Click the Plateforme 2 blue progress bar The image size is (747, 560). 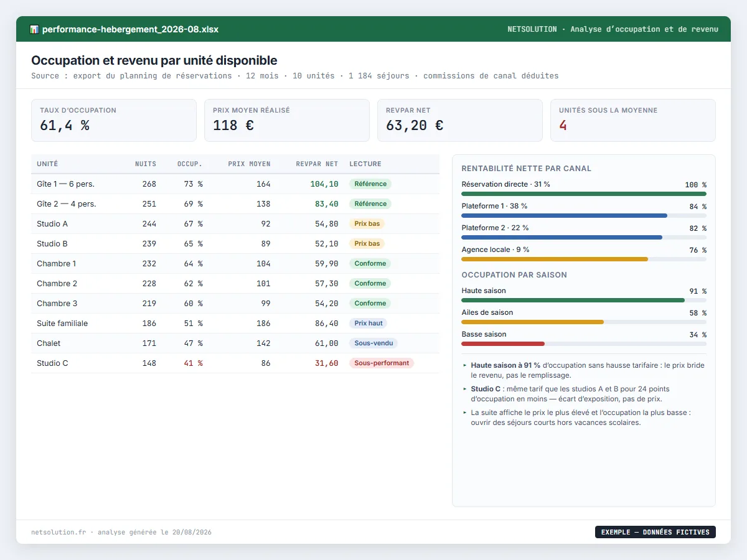point(561,238)
